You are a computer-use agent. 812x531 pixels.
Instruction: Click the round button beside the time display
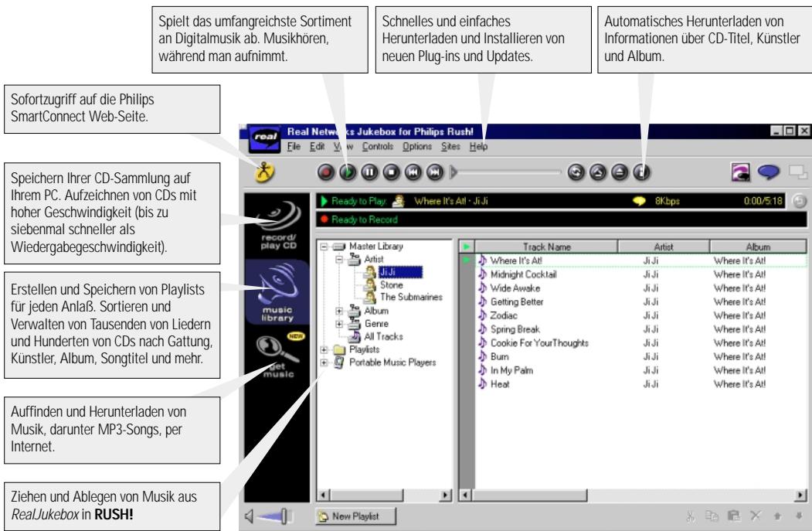point(799,201)
